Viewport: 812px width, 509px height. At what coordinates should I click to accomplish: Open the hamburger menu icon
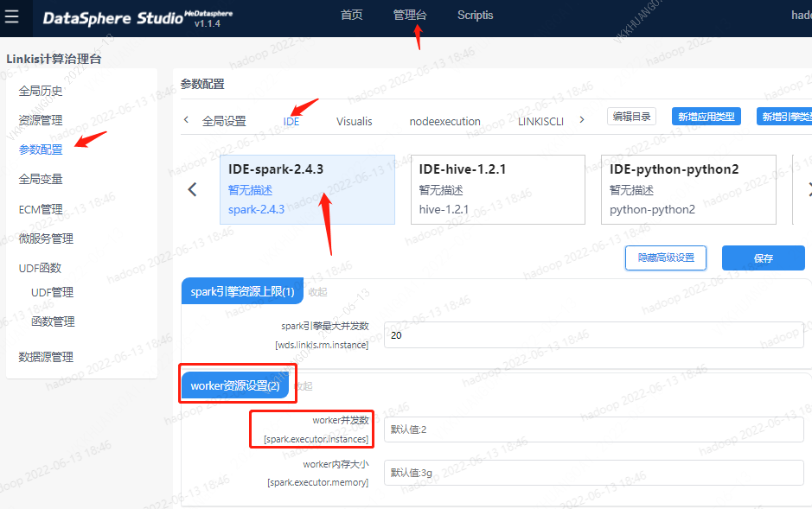12,17
